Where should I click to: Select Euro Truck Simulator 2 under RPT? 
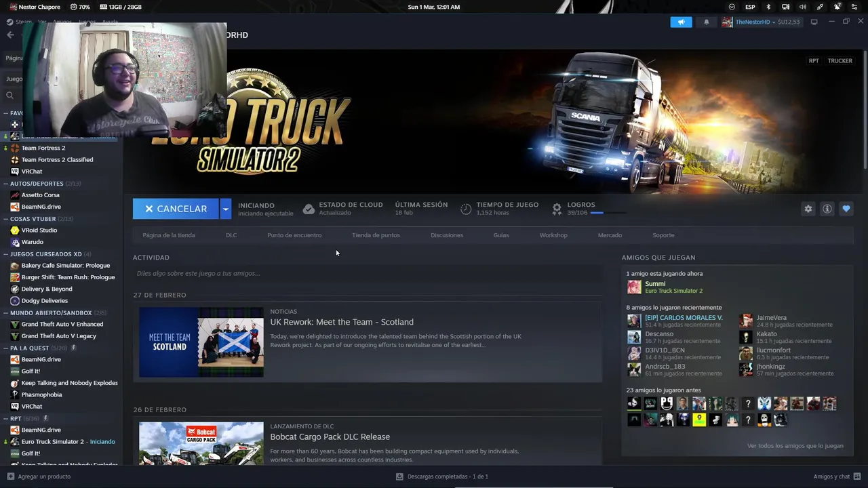tap(52, 442)
